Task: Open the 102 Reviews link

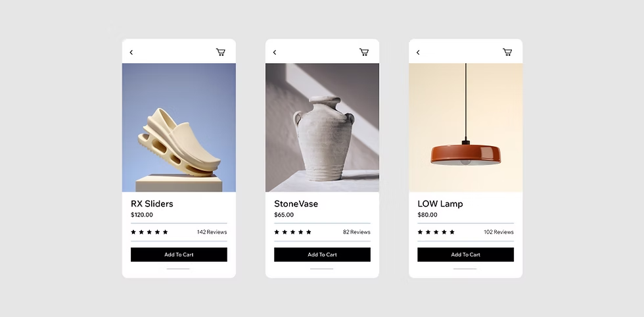Action: (499, 232)
